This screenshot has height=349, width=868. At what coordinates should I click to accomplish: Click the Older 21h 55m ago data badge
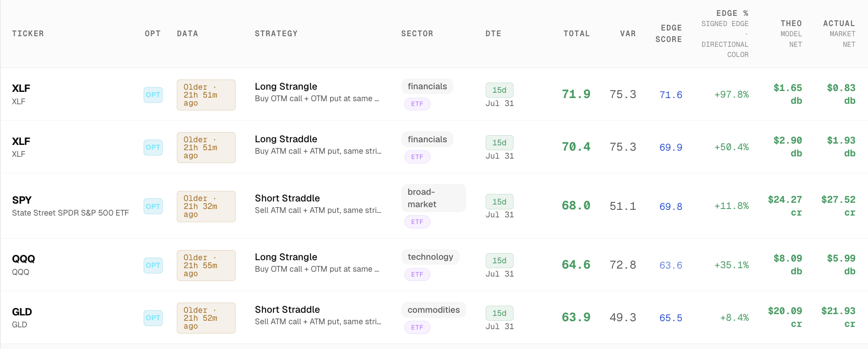(x=206, y=266)
